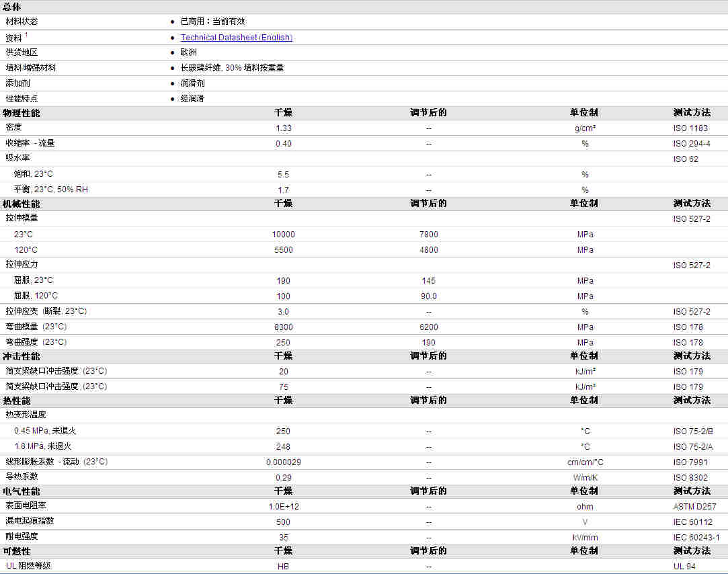Viewport: 728px width, 574px height.
Task: Select the 拉伸应力 row label
Action: pos(22,264)
